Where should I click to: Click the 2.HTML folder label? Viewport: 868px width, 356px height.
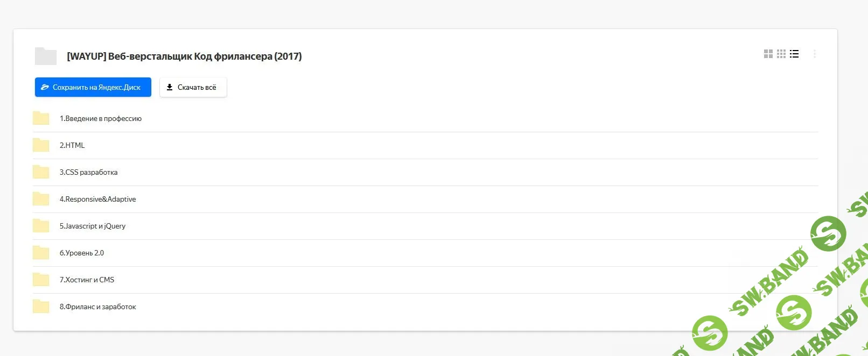(72, 145)
